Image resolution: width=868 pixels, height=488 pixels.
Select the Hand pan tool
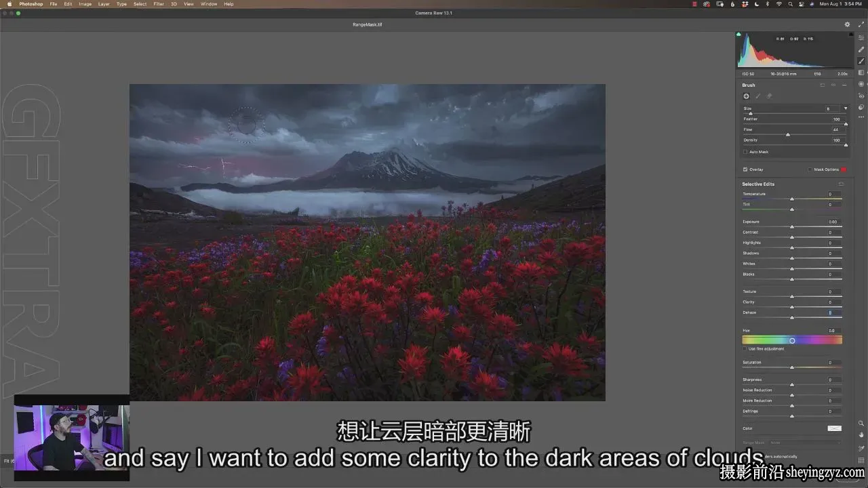pos(861,435)
